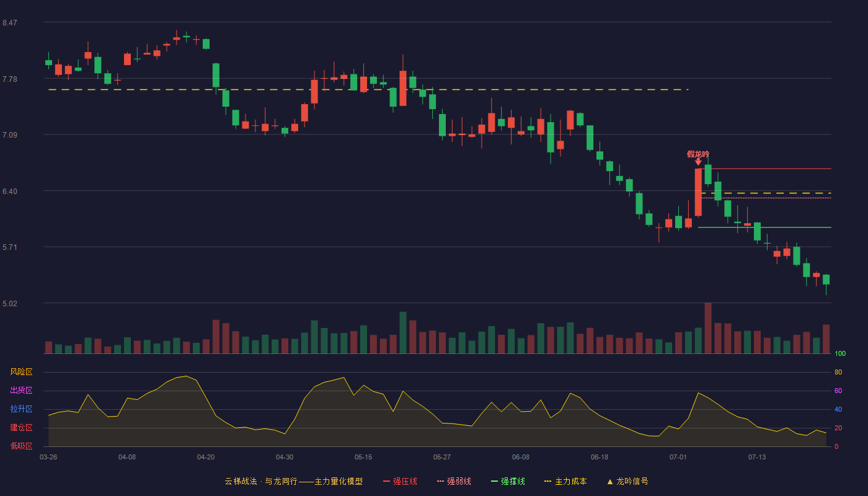Select the 风险区 indicator zone label
Viewport: 868px width, 496px height.
(x=22, y=372)
